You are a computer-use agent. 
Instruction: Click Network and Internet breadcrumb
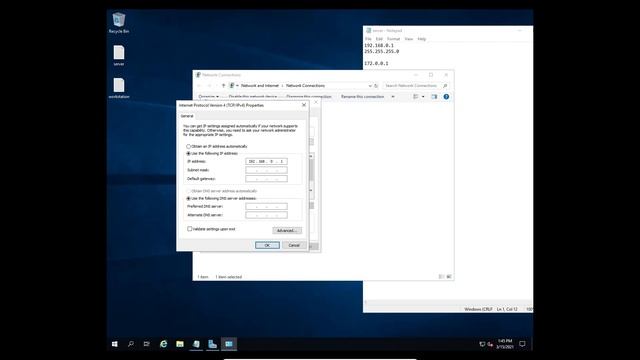tap(260, 86)
